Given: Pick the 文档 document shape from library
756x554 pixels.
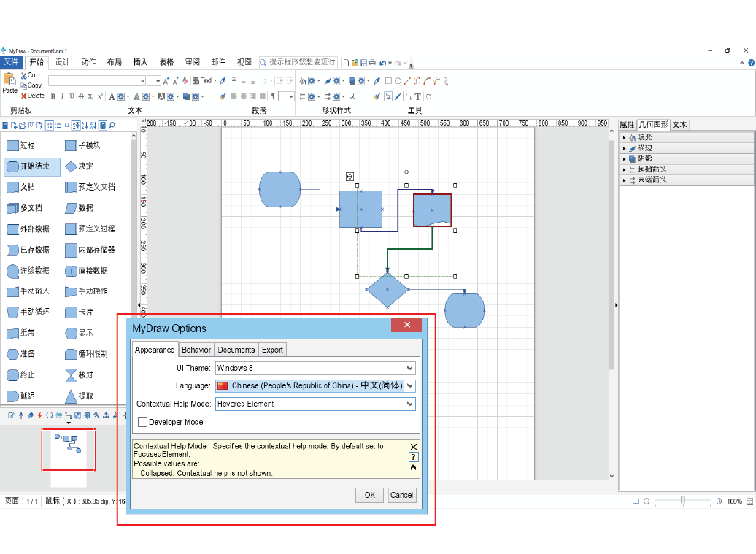Looking at the screenshot, I should click(x=12, y=187).
